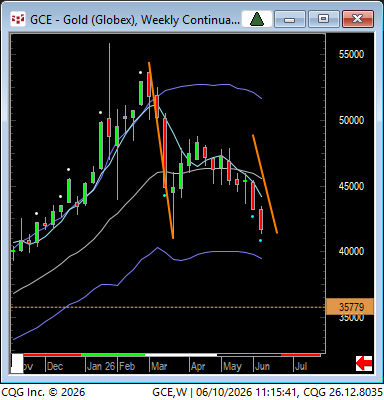This screenshot has width=384, height=400.
Task: Click the latest red June candlestick
Action: pos(261,219)
